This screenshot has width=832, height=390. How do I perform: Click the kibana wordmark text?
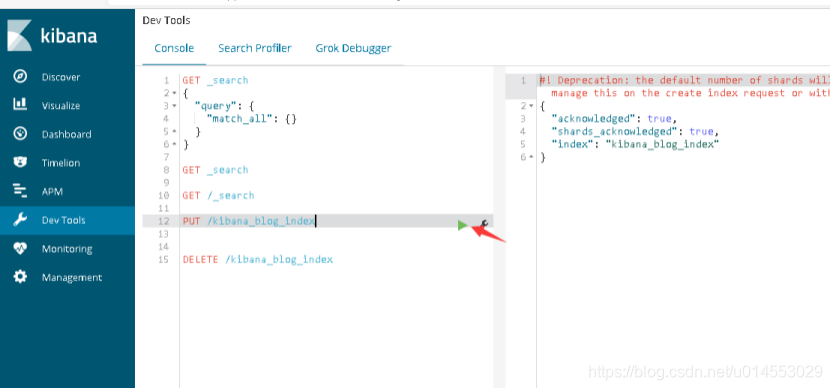coord(68,37)
